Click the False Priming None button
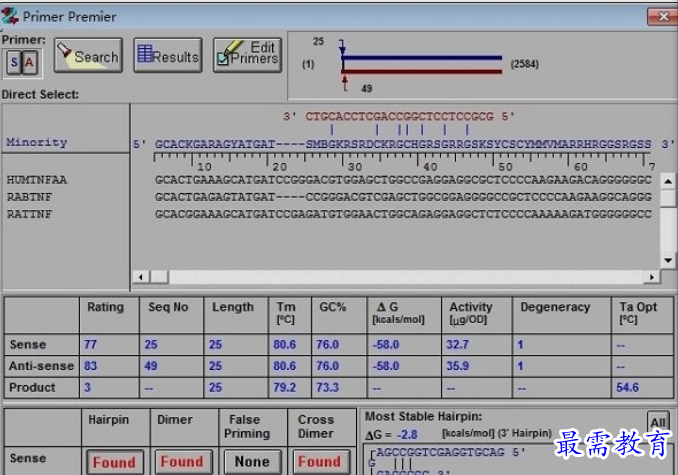 (x=252, y=462)
